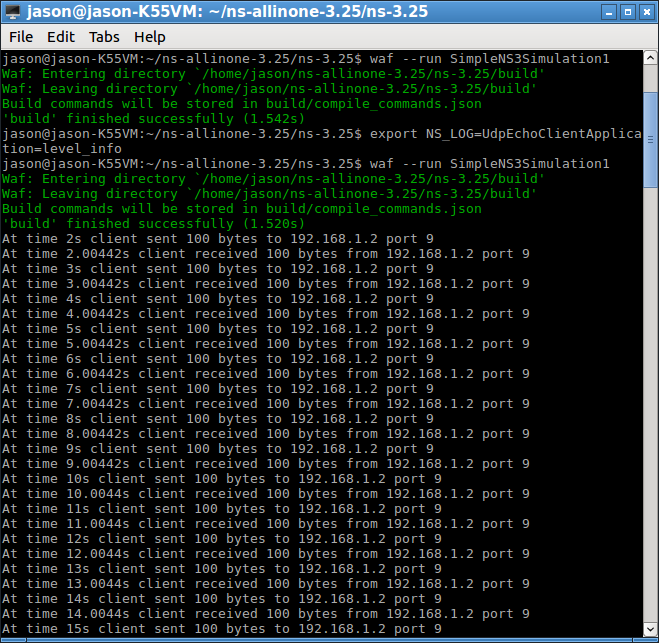Click the 'tion=level_info' line

point(62,148)
